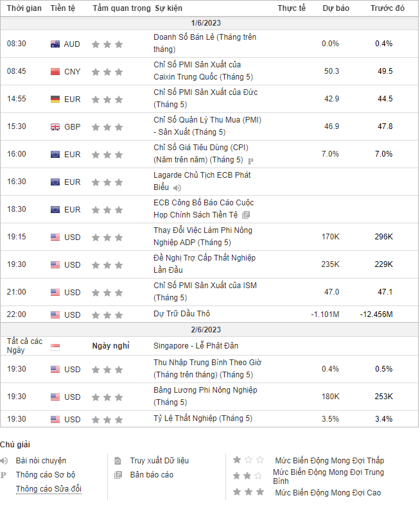420x507 pixels.
Task: Click importance stars in the 22:00 crude oil row
Action: (x=107, y=315)
